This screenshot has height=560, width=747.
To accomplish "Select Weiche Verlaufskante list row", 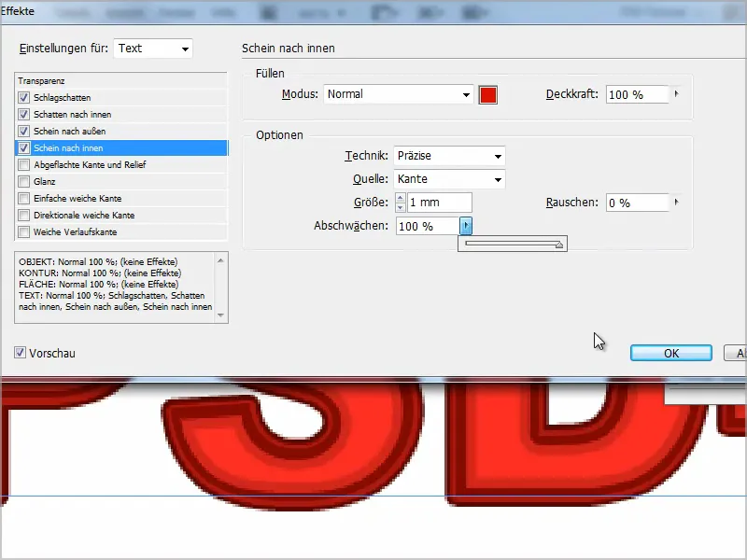I will click(x=121, y=231).
